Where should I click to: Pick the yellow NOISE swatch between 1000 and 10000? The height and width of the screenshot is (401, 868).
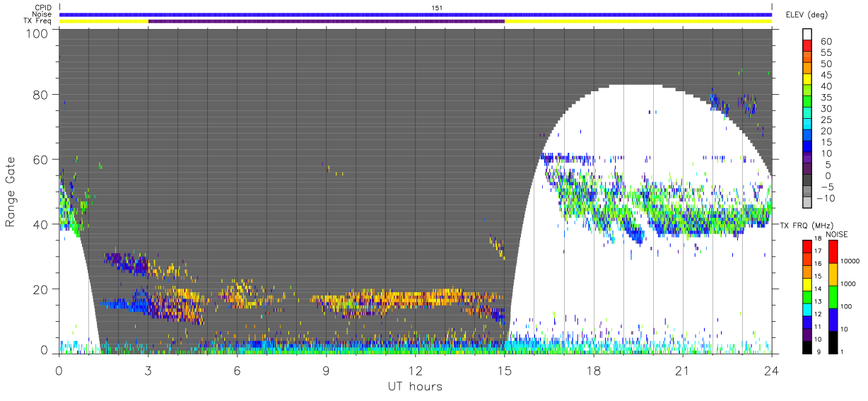click(x=833, y=274)
